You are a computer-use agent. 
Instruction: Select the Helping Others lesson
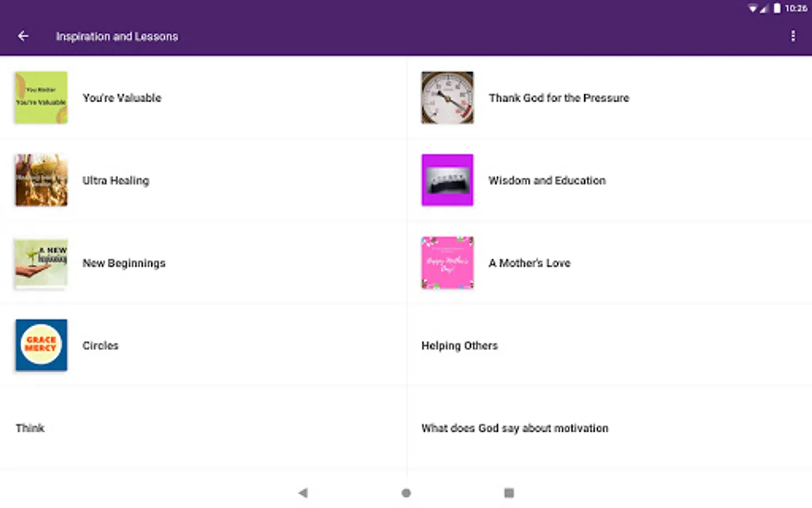(x=459, y=345)
